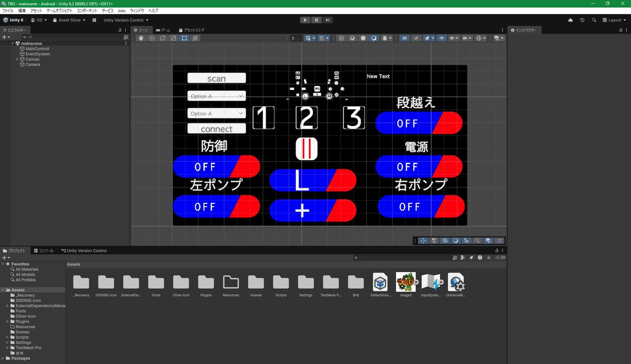This screenshot has height=364, width=631.
Task: Click the overlay magnifier search button
Action: [477, 240]
